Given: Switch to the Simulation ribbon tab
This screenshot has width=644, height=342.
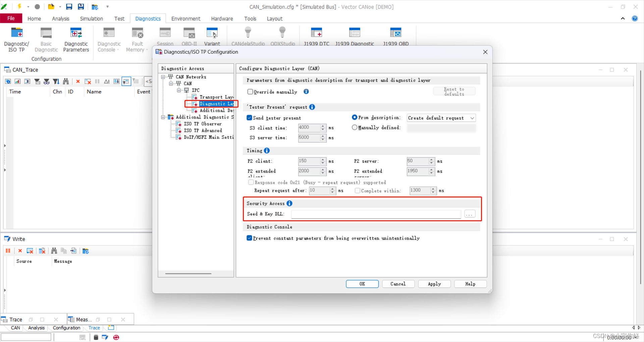Looking at the screenshot, I should tap(91, 19).
